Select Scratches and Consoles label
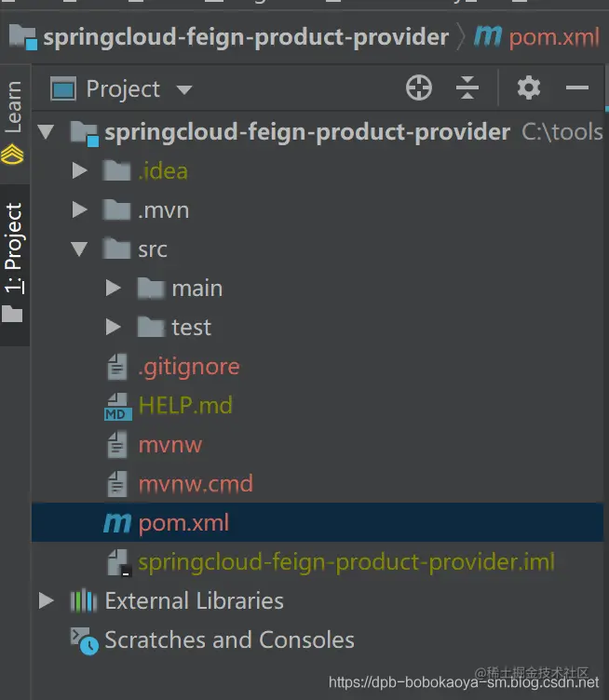The height and width of the screenshot is (700, 609). click(229, 639)
